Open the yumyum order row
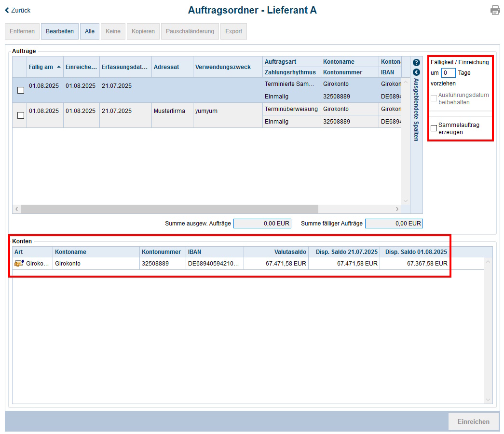This screenshot has height=434, width=504. click(206, 111)
